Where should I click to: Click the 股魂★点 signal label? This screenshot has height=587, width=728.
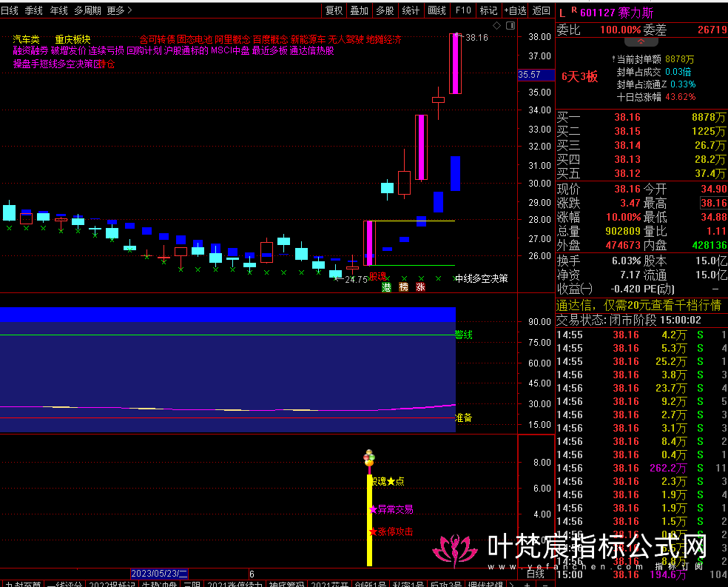pos(387,482)
